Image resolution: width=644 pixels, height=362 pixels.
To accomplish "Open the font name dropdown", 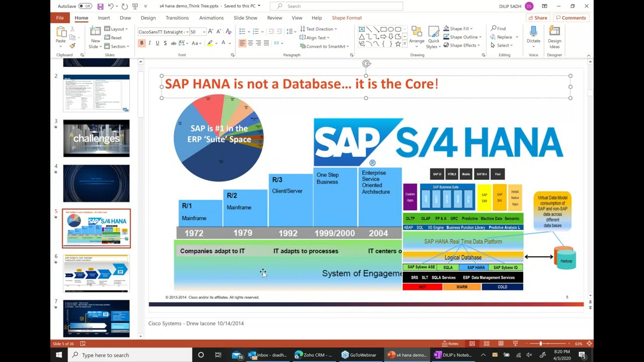I will coord(186,32).
